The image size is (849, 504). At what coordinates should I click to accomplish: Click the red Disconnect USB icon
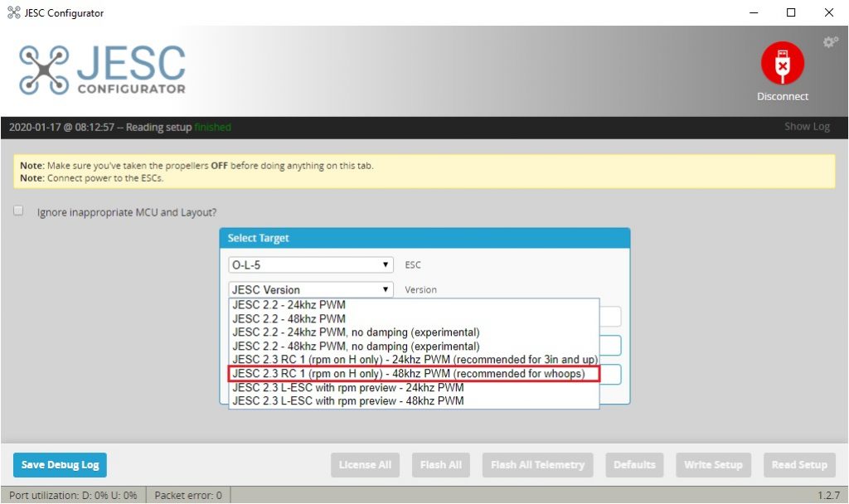pyautogui.click(x=783, y=63)
